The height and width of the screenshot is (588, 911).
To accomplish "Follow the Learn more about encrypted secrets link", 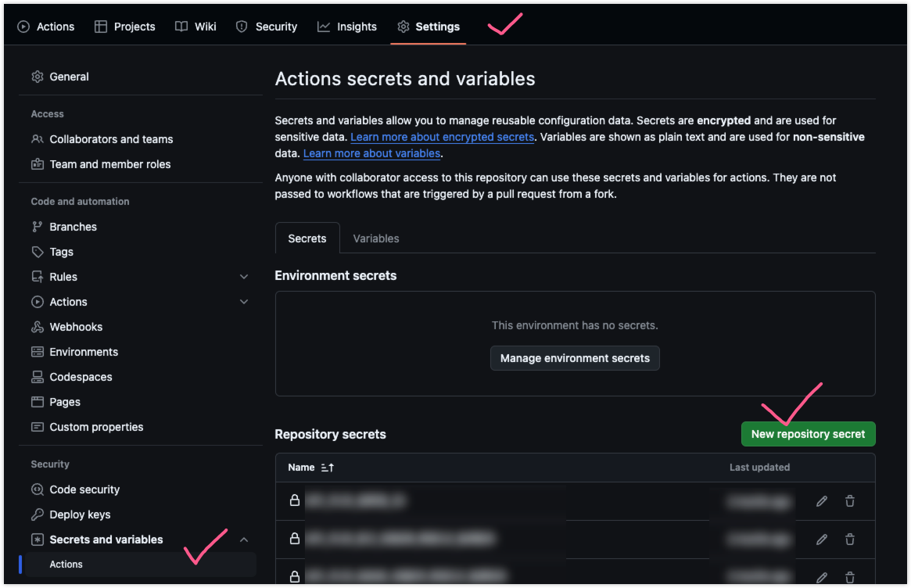I will (442, 137).
